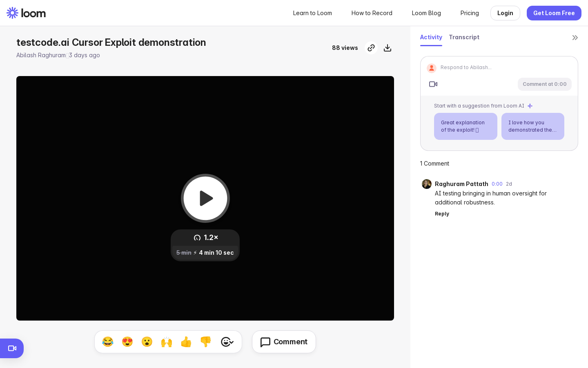Go to the Pricing page

(470, 13)
